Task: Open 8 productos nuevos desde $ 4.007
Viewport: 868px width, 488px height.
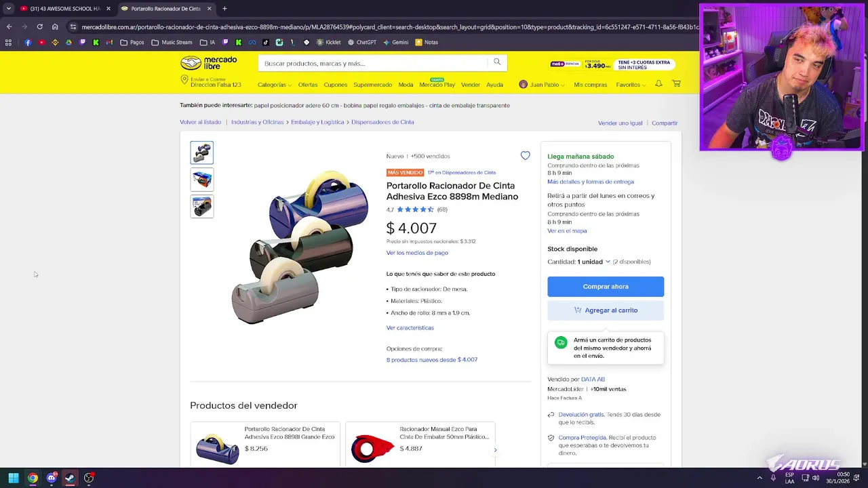Action: [432, 360]
